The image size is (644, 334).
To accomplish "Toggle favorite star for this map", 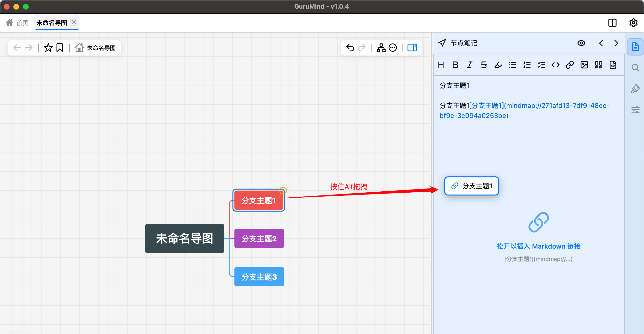I will click(x=48, y=48).
